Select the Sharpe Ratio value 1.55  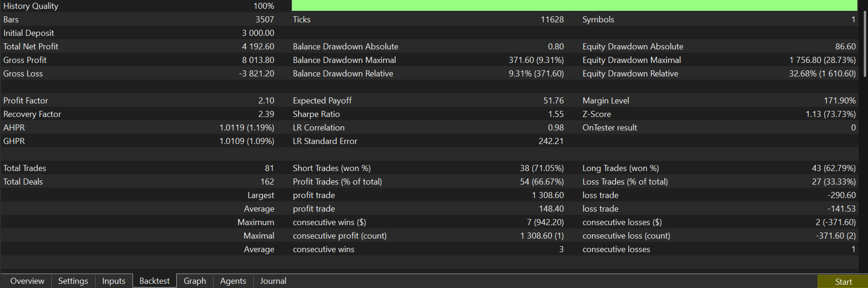556,114
